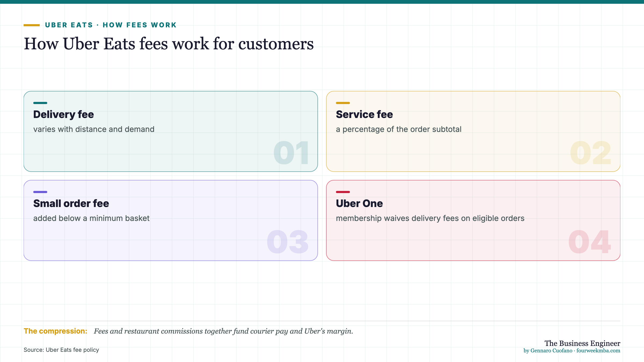Select the main title 'How Uber Eats fees work for customers'
644x362 pixels.
tap(169, 44)
